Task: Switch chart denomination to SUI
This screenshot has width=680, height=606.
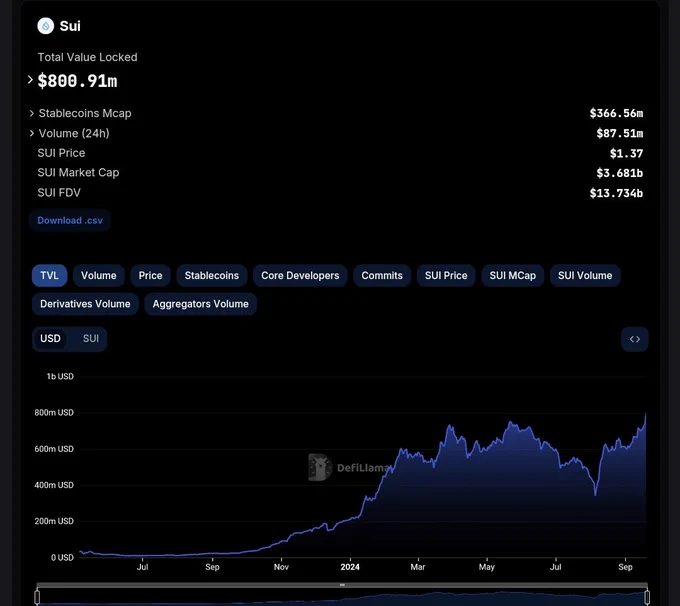Action: click(x=91, y=338)
